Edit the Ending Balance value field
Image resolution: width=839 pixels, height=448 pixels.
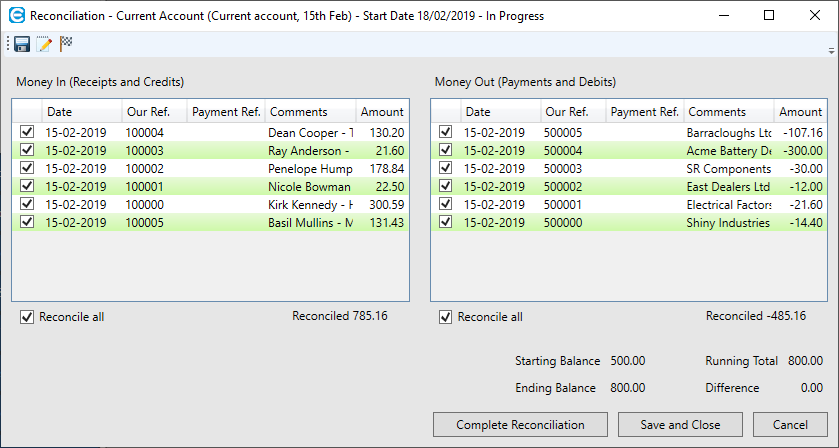click(x=628, y=388)
